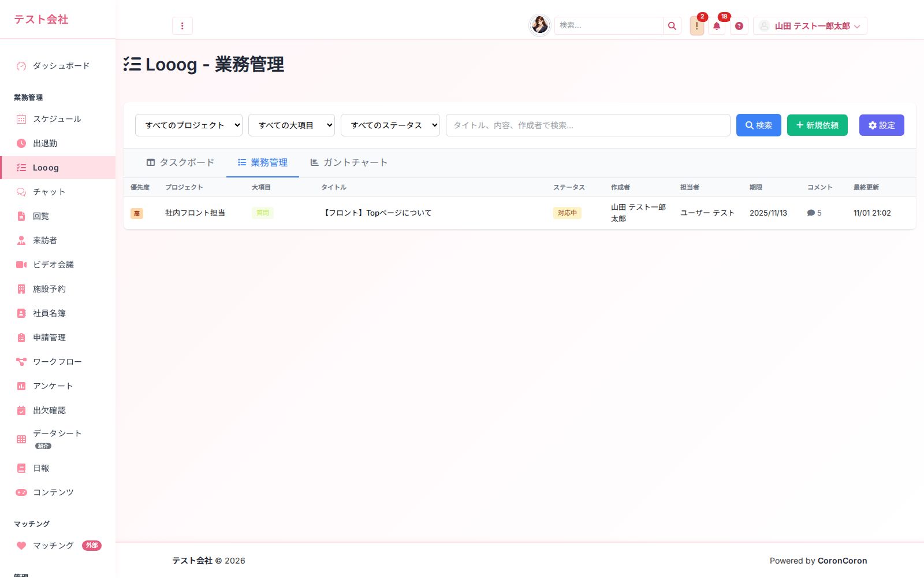Click the 来訪者 person icon
Image resolution: width=924 pixels, height=578 pixels.
(x=21, y=240)
